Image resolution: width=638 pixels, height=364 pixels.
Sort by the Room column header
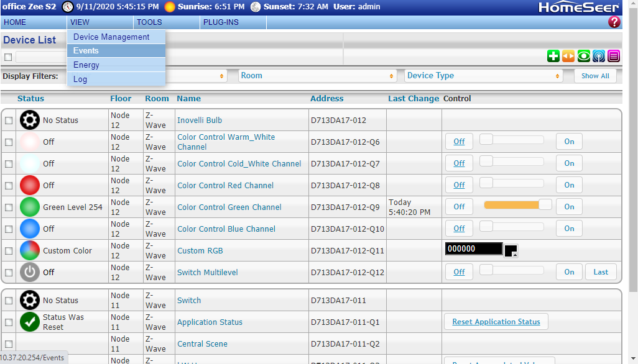[x=157, y=98]
